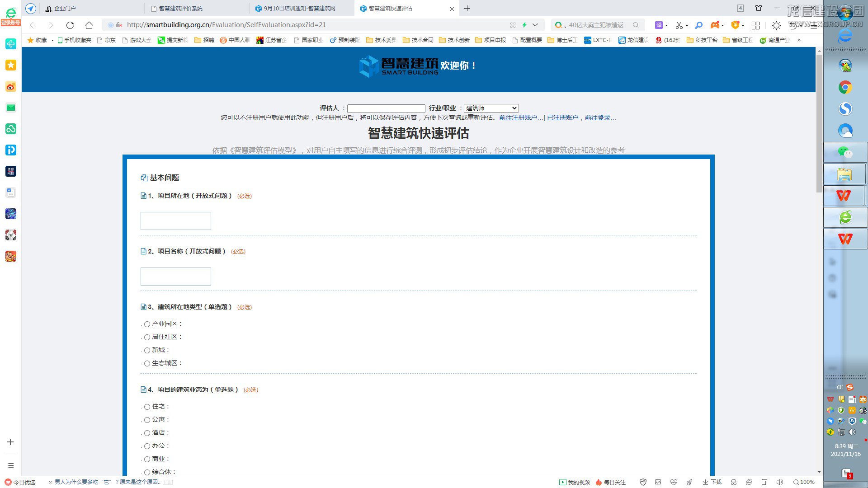
Task: Open the password manager key icon
Action: pos(698,25)
